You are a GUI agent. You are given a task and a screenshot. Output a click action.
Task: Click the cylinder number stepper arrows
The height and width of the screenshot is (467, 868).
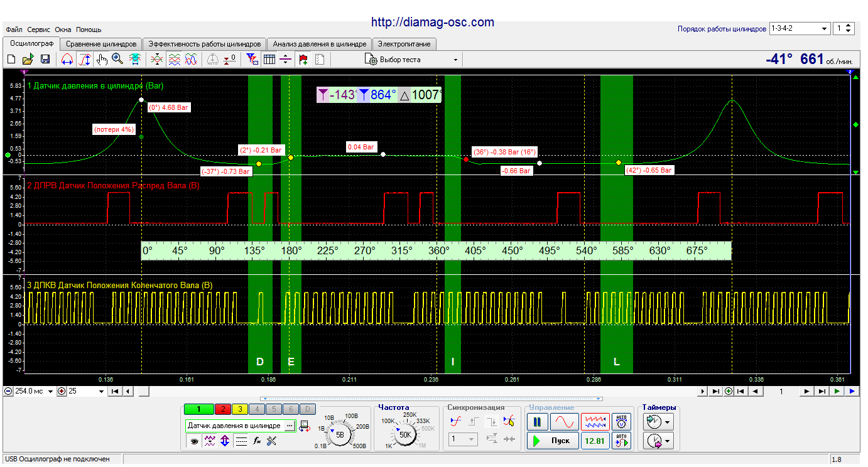pos(849,29)
